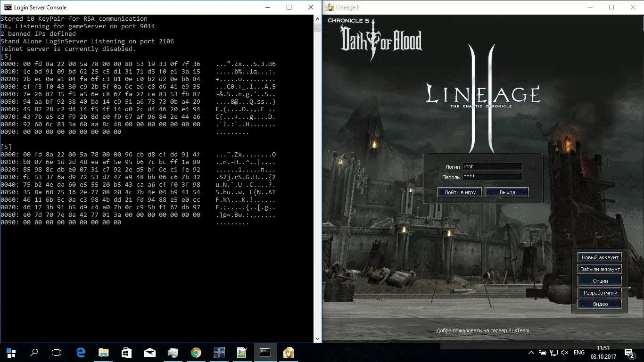Click the Логин input field
Viewport: 644px width, 362px height.
click(492, 166)
